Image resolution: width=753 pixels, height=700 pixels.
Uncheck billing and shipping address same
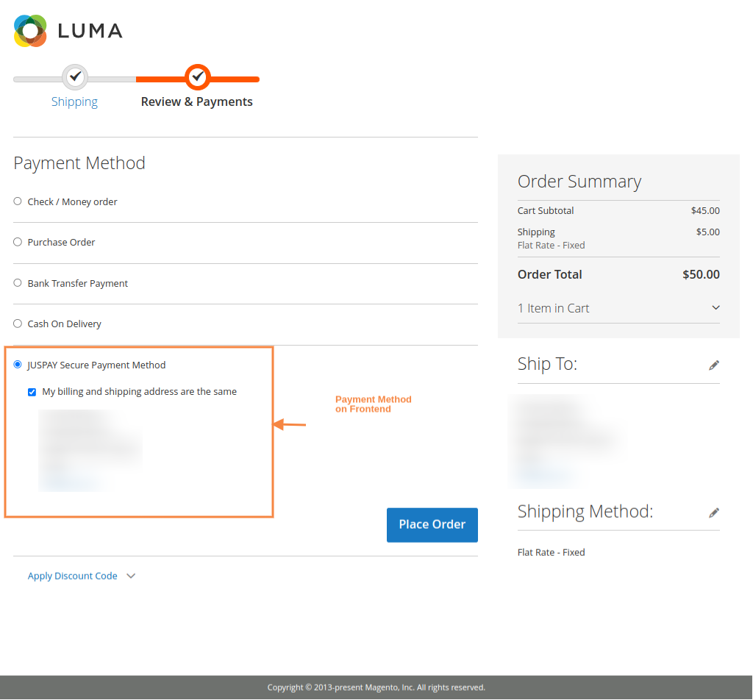tap(32, 391)
